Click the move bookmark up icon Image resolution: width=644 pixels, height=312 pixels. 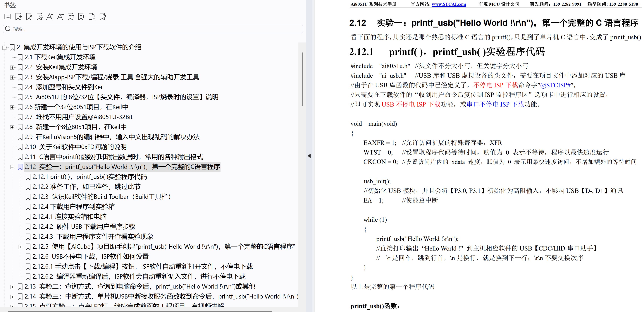click(71, 17)
